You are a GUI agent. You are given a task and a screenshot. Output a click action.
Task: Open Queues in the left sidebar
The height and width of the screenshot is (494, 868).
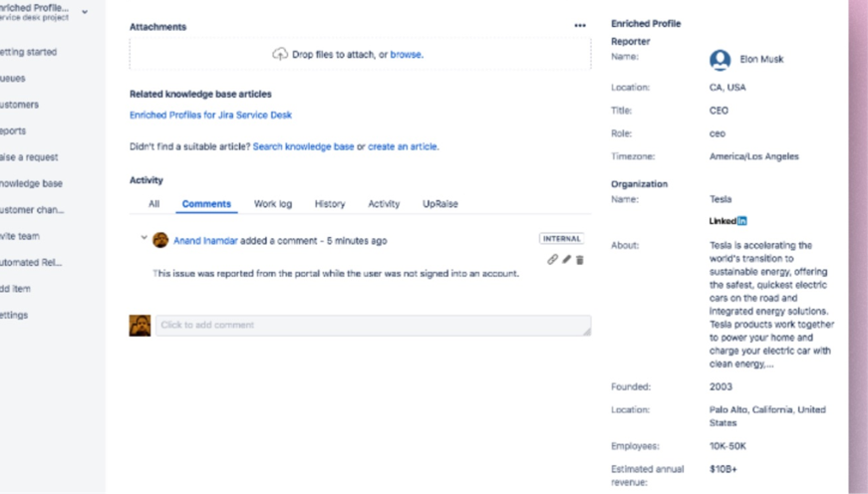[14, 79]
